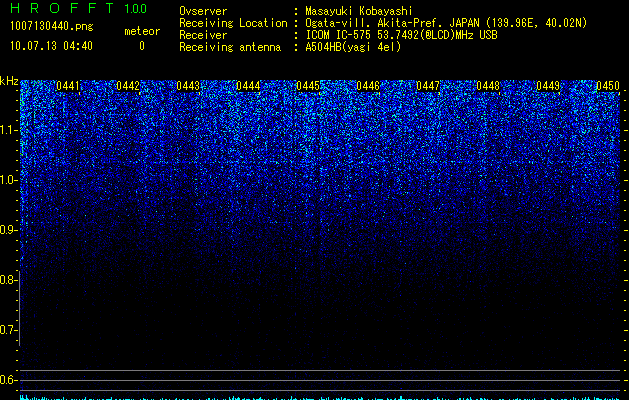Click the 0447 time marker
The height and width of the screenshot is (400, 629).
click(428, 86)
